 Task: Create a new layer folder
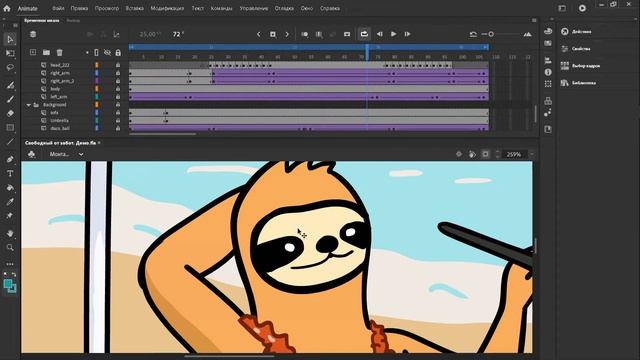click(x=47, y=52)
